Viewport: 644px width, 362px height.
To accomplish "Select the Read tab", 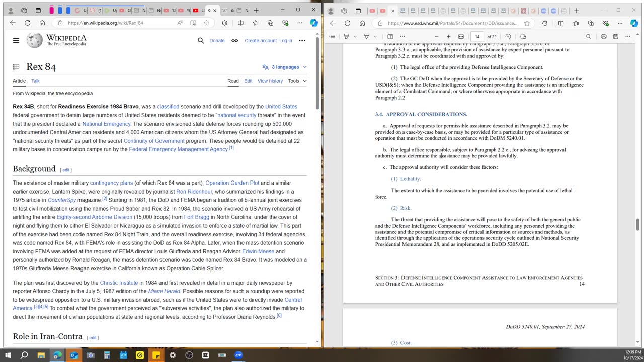I will (233, 81).
